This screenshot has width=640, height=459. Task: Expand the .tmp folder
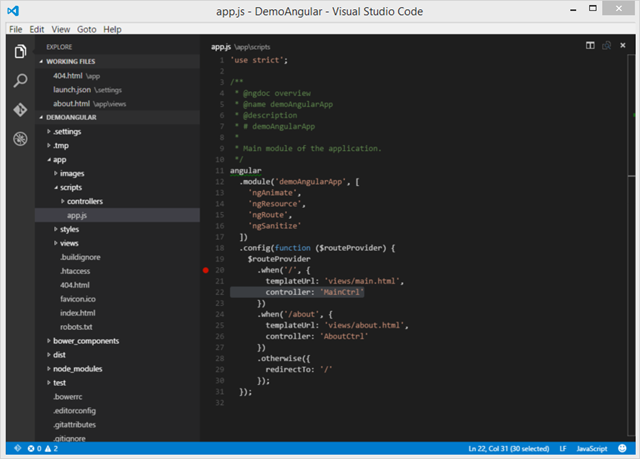(49, 145)
